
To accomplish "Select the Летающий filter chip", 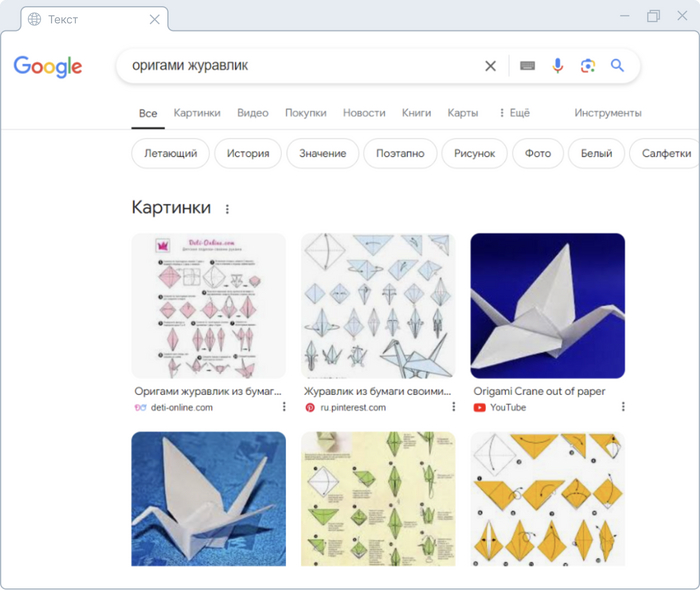I will click(x=171, y=153).
